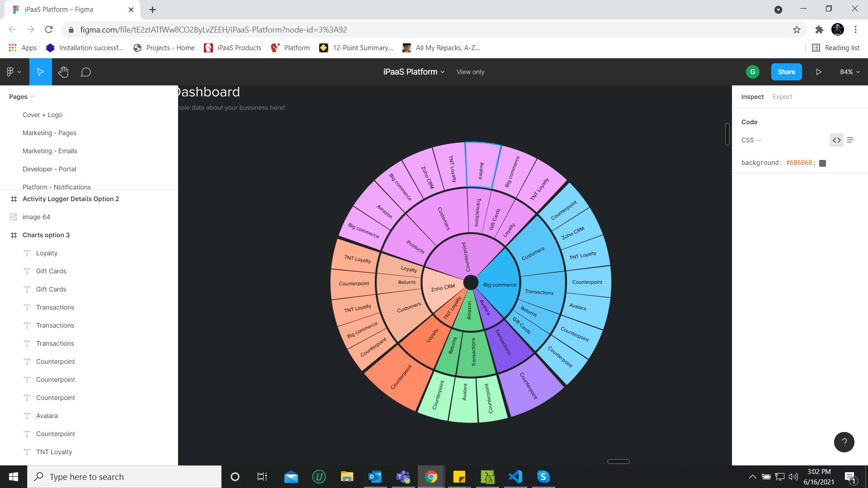Open the 84% zoom dropdown
Viewport: 868px width, 488px height.
point(849,72)
